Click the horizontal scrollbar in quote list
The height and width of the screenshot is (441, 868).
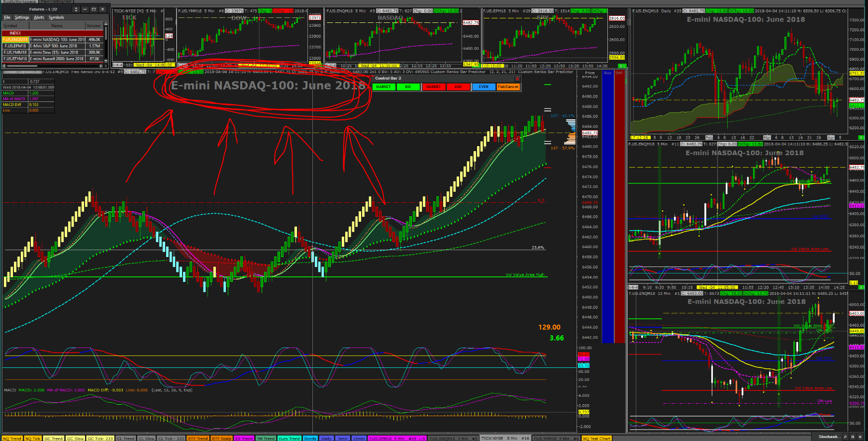tap(52, 65)
